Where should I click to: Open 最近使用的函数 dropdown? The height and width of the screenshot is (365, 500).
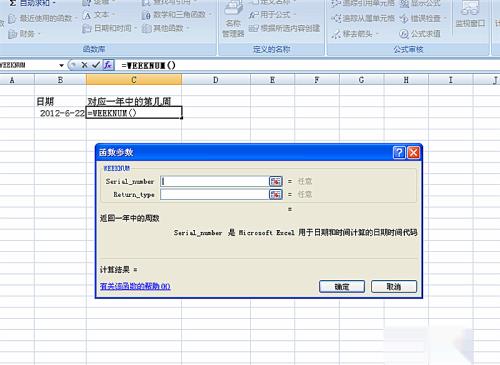(x=42, y=18)
